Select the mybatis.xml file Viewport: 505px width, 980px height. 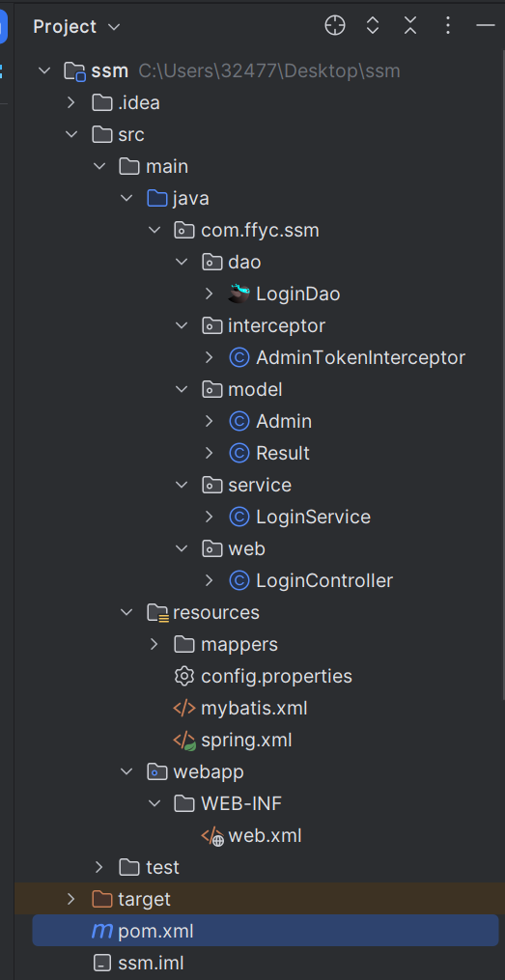point(254,708)
